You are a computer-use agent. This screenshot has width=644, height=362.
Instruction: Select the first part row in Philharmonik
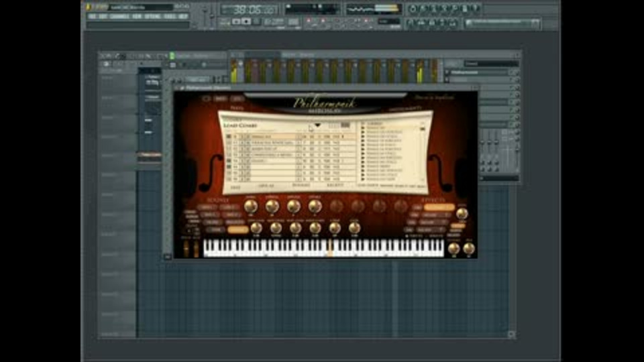[290, 137]
